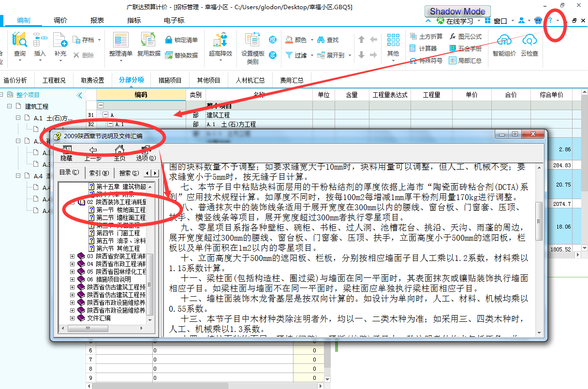
Task: Click the 颜色 color tool
Action: 296,40
